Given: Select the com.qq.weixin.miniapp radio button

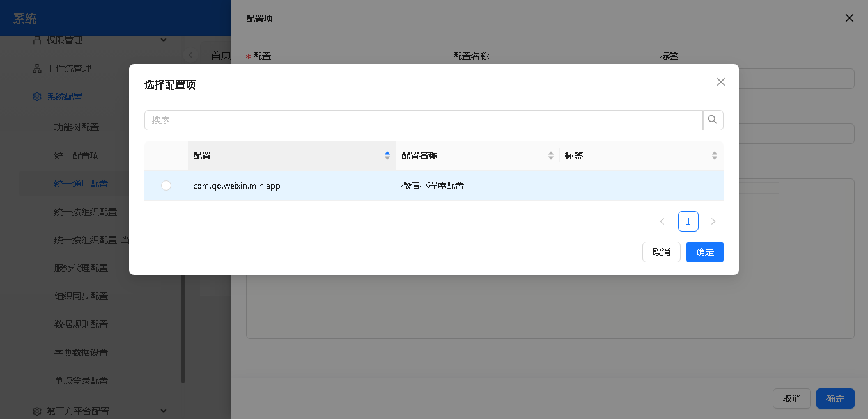Looking at the screenshot, I should click(x=166, y=186).
